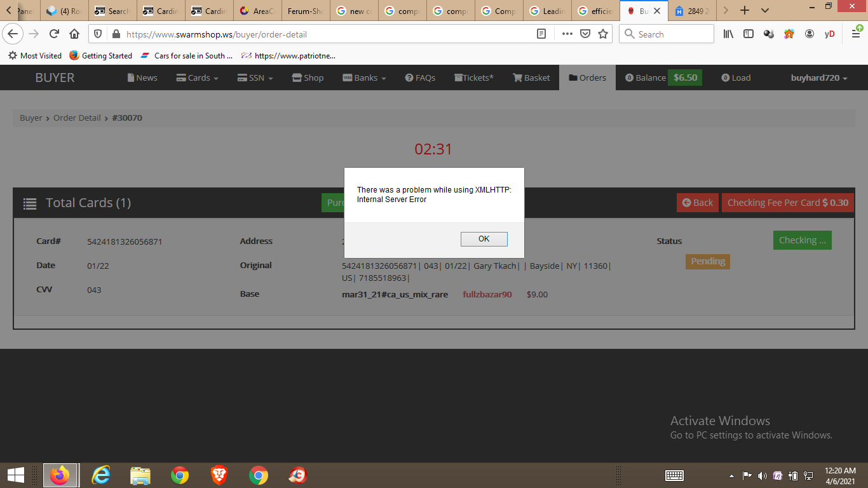Reload the page with the refresh icon
The height and width of the screenshot is (488, 868).
pos(55,34)
